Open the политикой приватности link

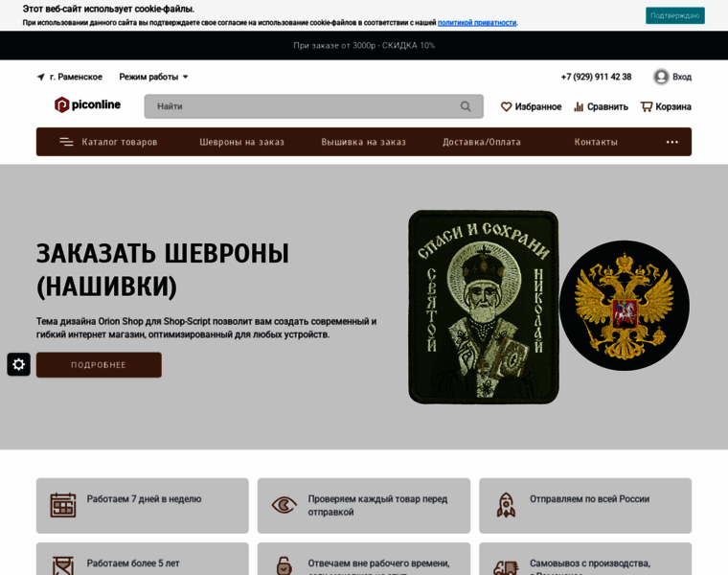pos(477,23)
